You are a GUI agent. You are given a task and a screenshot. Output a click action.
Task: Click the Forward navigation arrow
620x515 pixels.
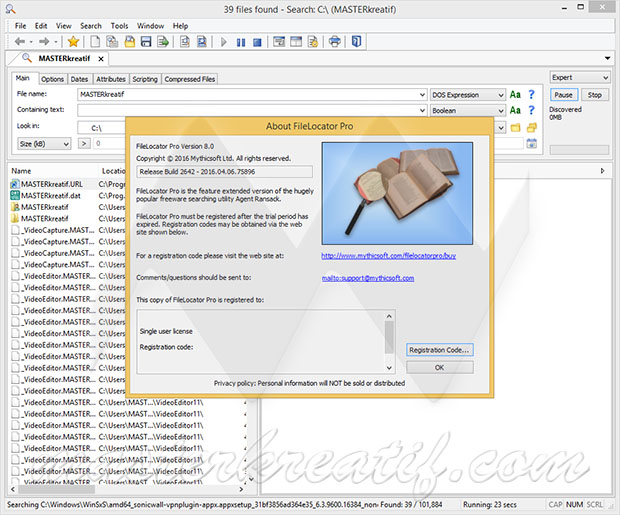(x=44, y=42)
